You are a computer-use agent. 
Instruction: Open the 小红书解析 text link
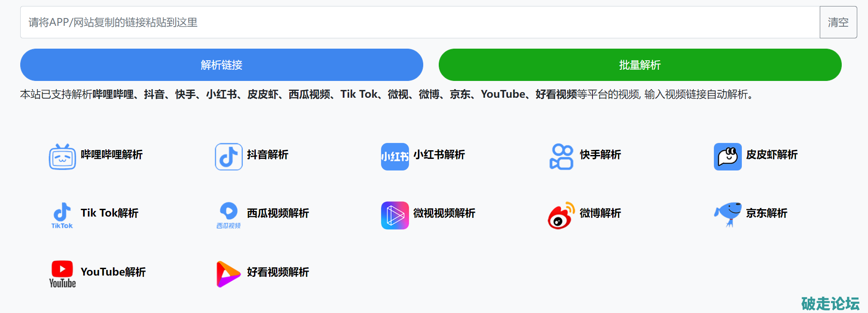[x=439, y=155]
